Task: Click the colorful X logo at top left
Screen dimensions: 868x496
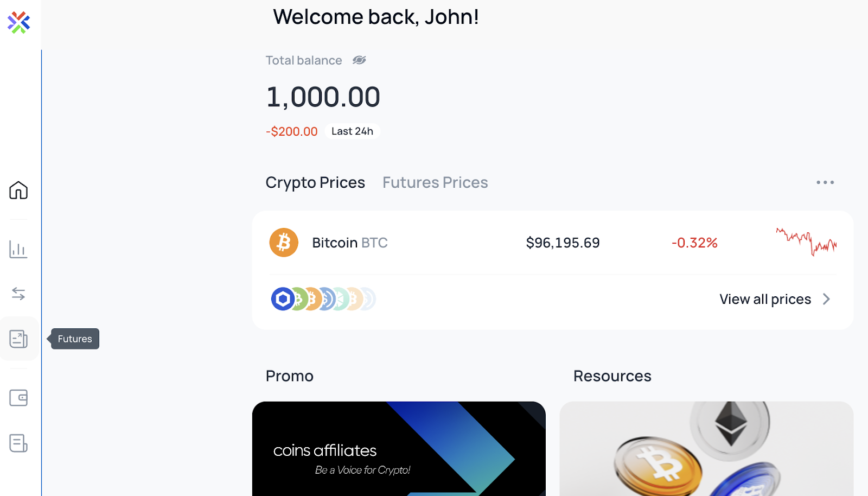Action: pyautogui.click(x=18, y=22)
